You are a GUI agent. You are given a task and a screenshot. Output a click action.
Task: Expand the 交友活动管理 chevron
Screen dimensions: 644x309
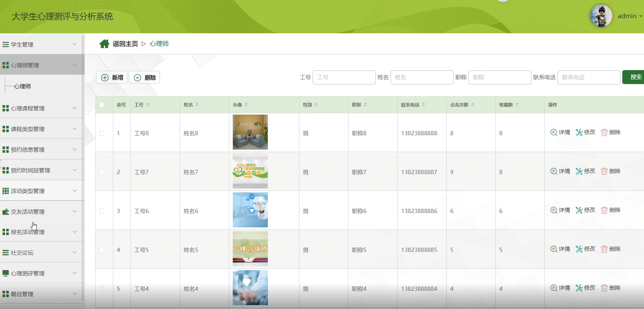pyautogui.click(x=75, y=211)
